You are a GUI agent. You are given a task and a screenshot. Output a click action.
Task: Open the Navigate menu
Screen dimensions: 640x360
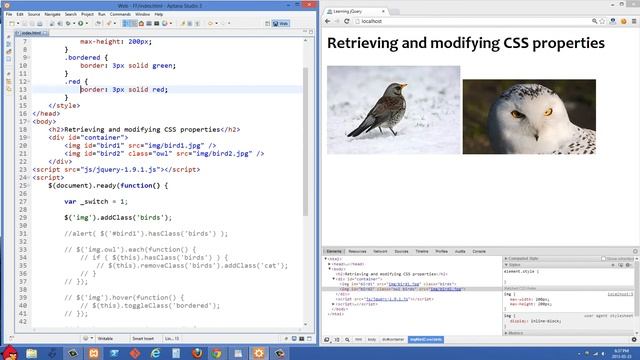coord(52,14)
